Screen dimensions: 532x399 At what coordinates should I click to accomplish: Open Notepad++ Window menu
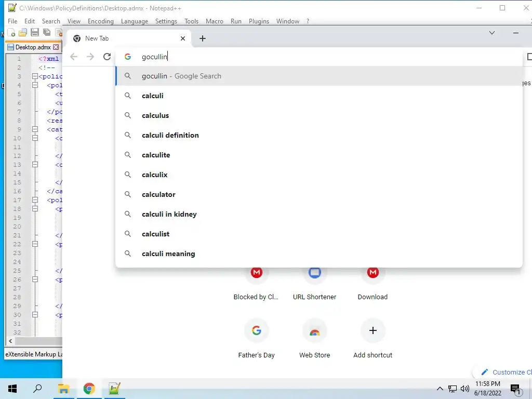[288, 21]
